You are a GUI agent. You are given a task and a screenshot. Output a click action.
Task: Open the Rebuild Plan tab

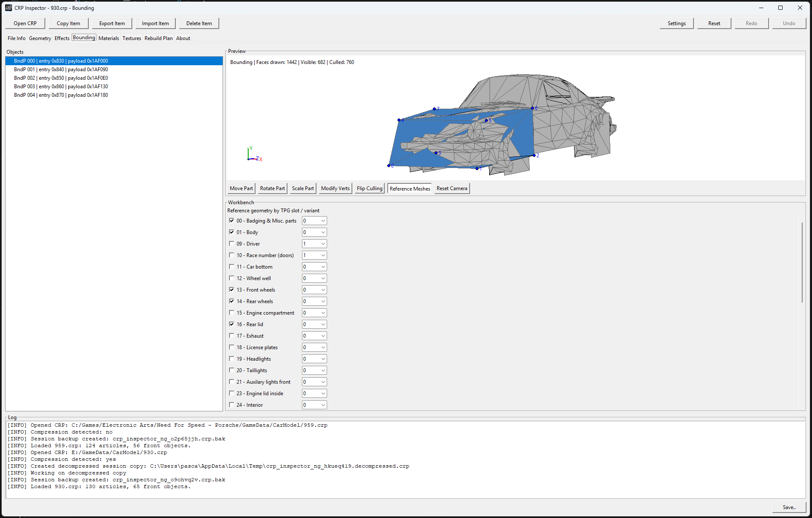(x=158, y=38)
